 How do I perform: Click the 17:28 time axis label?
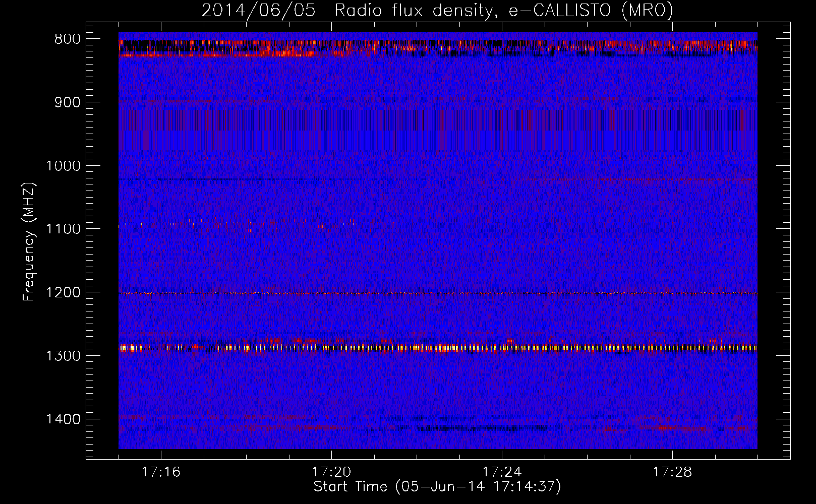pos(672,472)
